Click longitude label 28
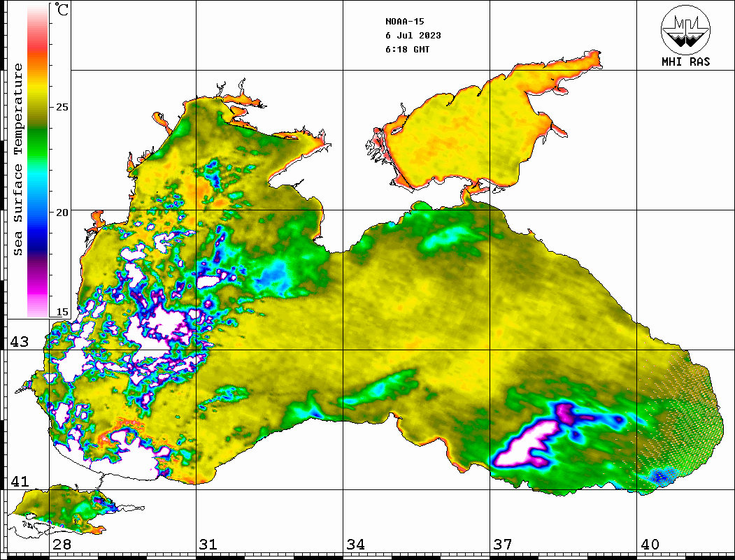This screenshot has height=560, width=735. [62, 544]
